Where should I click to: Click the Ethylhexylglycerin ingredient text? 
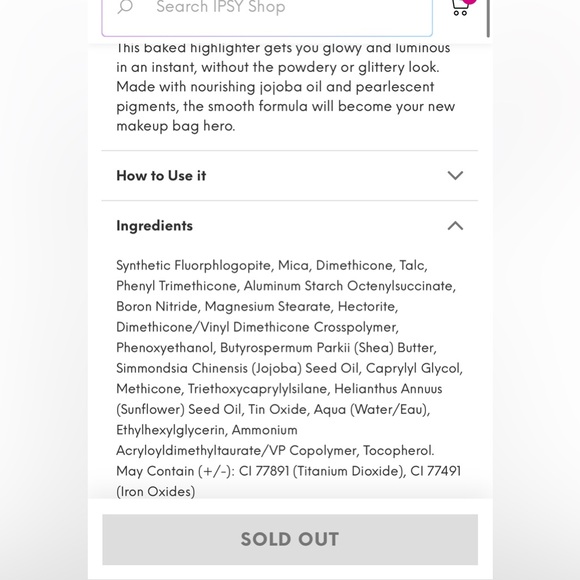pos(170,430)
